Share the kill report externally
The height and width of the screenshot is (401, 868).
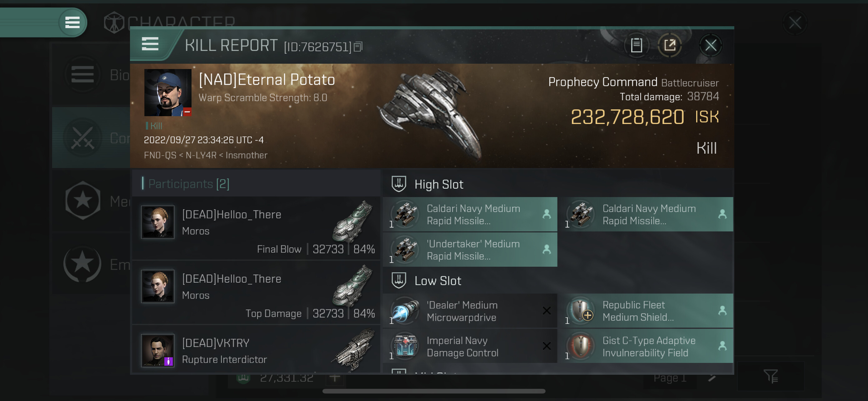click(x=670, y=45)
